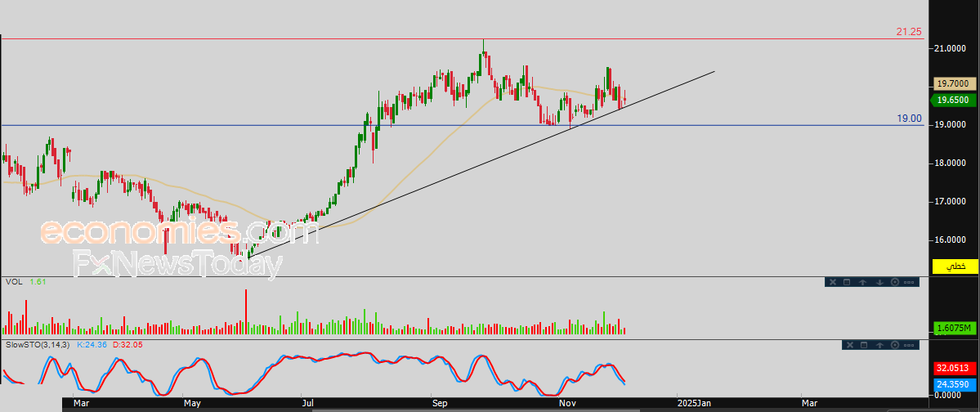
Task: Move the VOL panel down
Action: [x=879, y=282]
